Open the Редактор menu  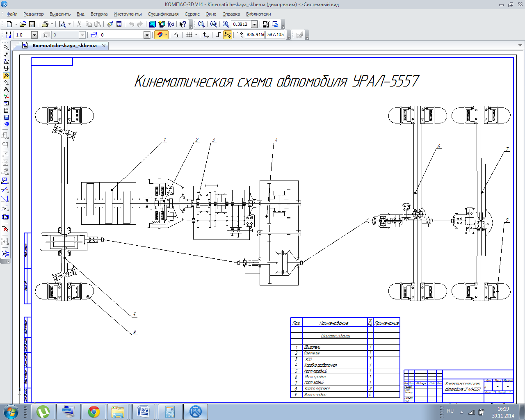coord(34,14)
